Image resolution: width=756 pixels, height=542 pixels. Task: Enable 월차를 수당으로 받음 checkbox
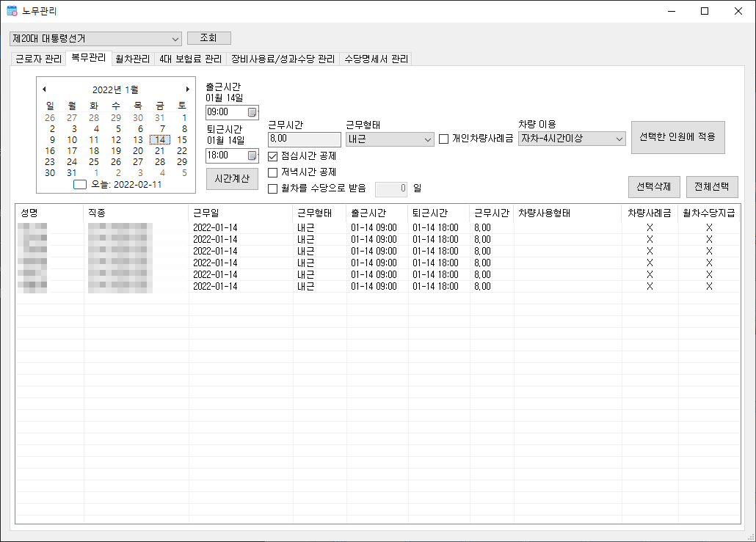coord(273,188)
